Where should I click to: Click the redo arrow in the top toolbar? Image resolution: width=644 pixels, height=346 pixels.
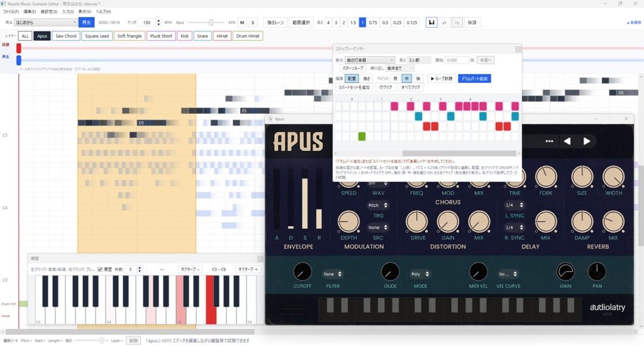point(457,23)
